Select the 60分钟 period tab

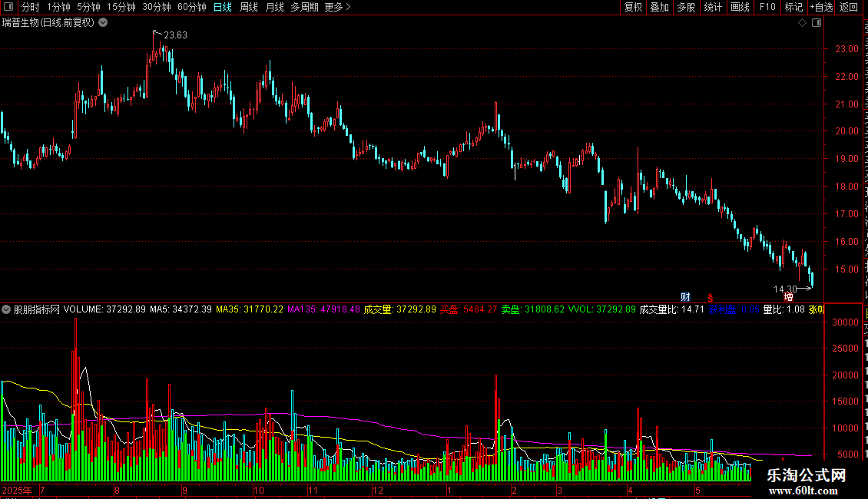(x=191, y=7)
